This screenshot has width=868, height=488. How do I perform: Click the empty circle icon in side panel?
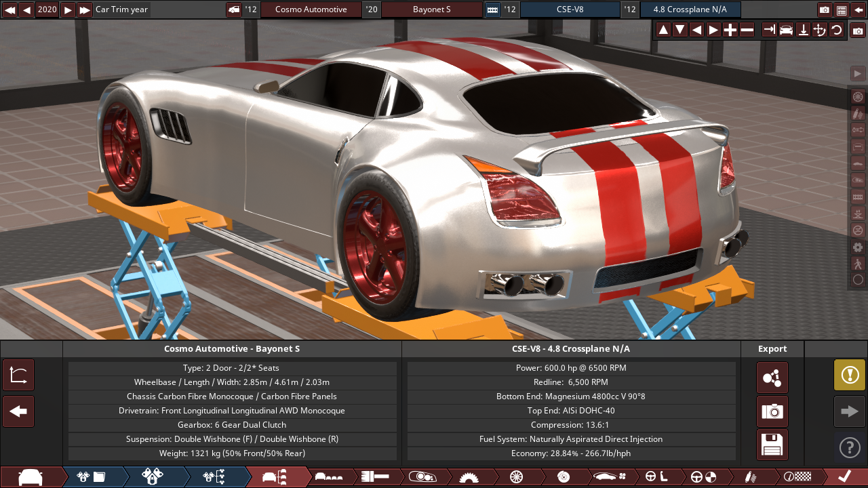click(858, 280)
